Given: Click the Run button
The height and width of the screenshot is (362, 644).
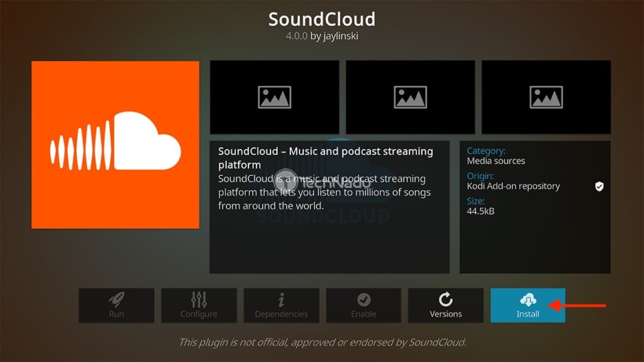Looking at the screenshot, I should point(116,305).
